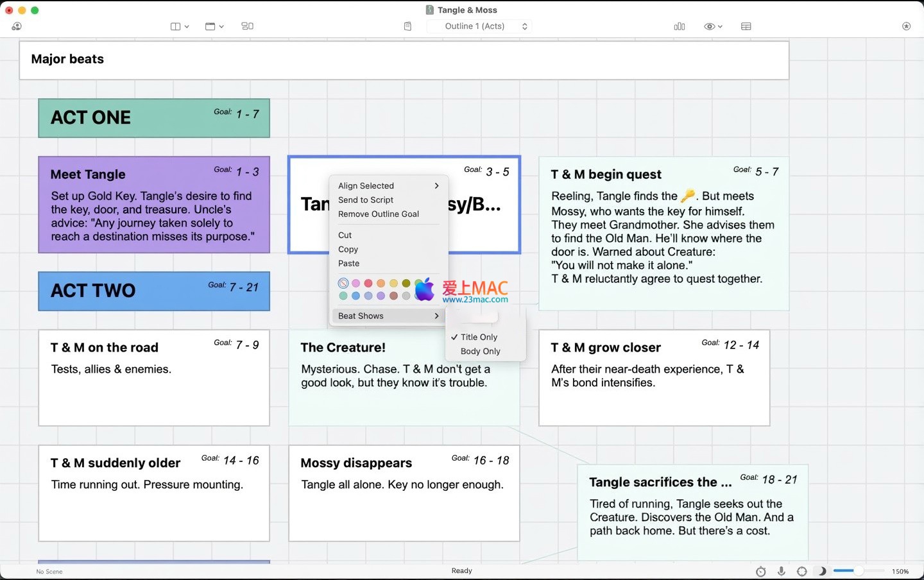Select the checked Title Only option
Viewport: 924px width, 580px height.
point(479,337)
